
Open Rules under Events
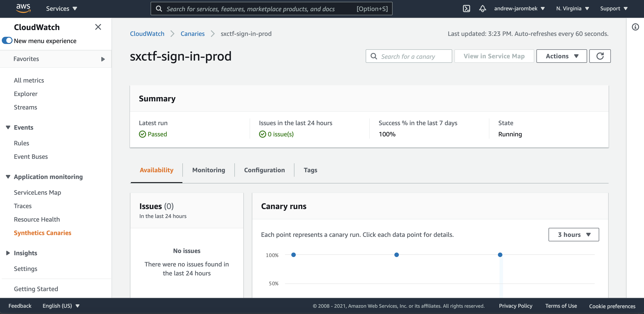coord(21,143)
